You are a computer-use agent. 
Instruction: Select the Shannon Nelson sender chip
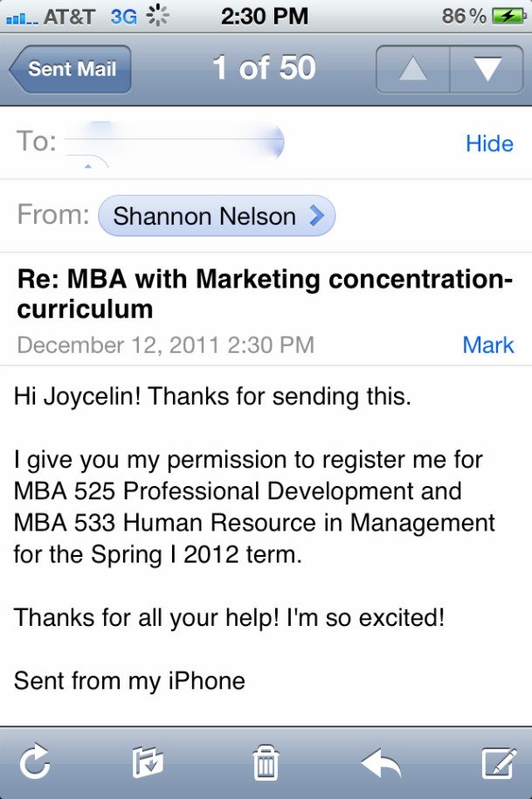217,216
